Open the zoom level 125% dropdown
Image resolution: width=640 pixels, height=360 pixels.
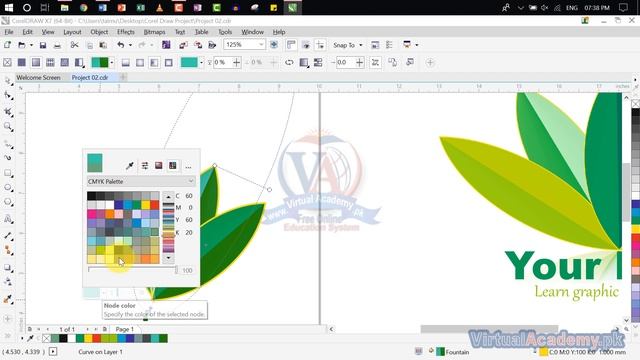coord(261,45)
